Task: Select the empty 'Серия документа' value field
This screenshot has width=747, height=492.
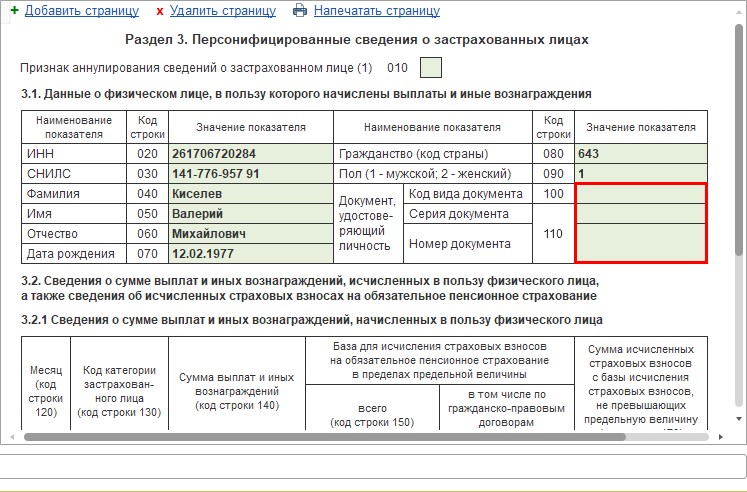Action: [641, 214]
